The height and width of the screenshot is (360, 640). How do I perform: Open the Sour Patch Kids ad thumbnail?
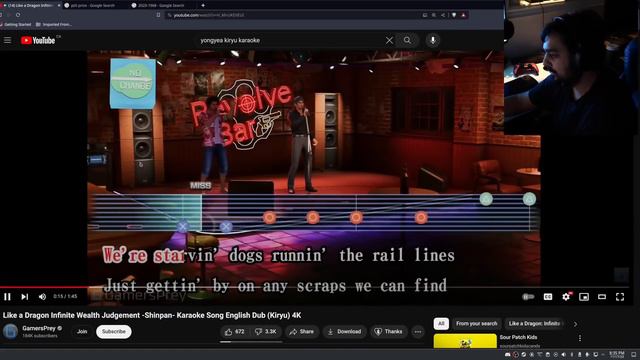pos(465,341)
